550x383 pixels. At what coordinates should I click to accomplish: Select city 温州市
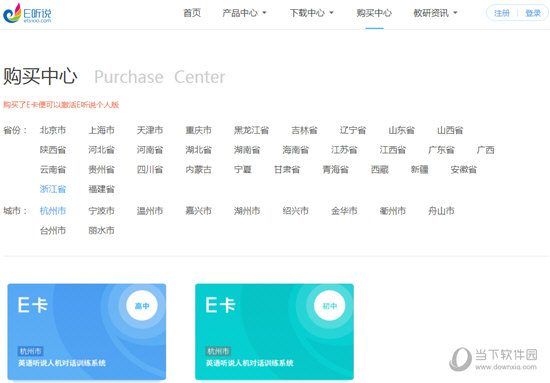pyautogui.click(x=150, y=211)
